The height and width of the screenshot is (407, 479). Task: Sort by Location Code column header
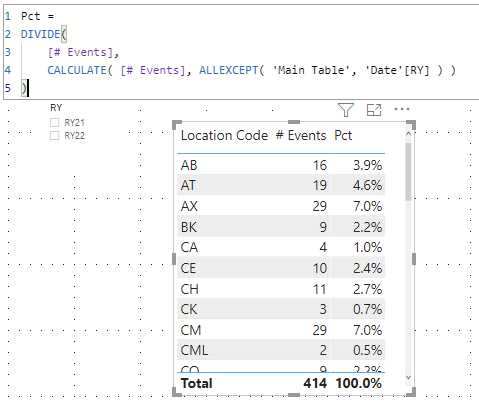[x=224, y=136]
